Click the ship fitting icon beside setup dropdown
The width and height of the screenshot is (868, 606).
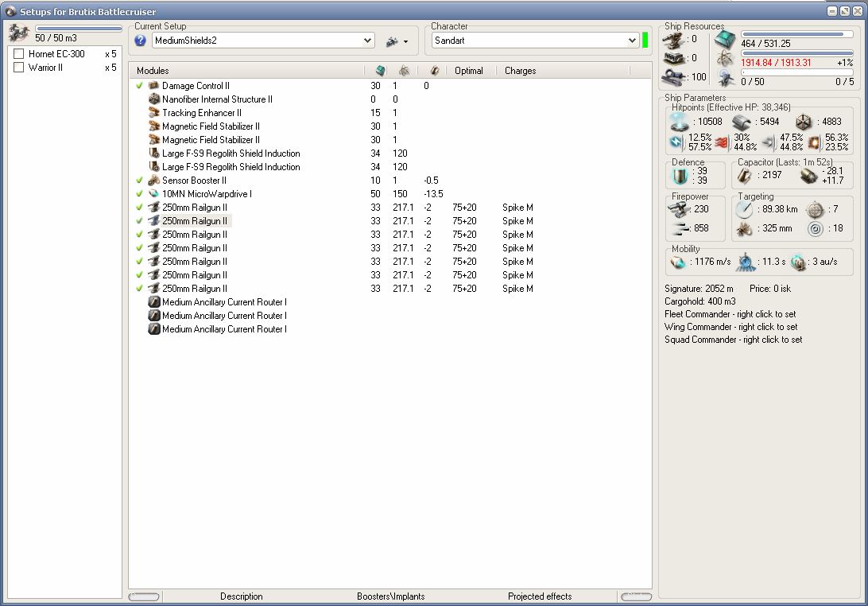pyautogui.click(x=392, y=41)
